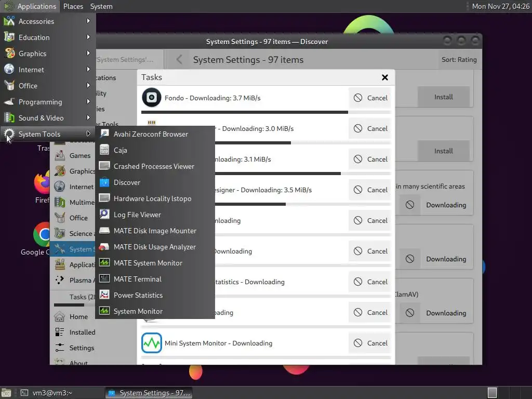Expand the Sound & Video submenu arrow
Screen dimensions: 532x399
pos(88,118)
